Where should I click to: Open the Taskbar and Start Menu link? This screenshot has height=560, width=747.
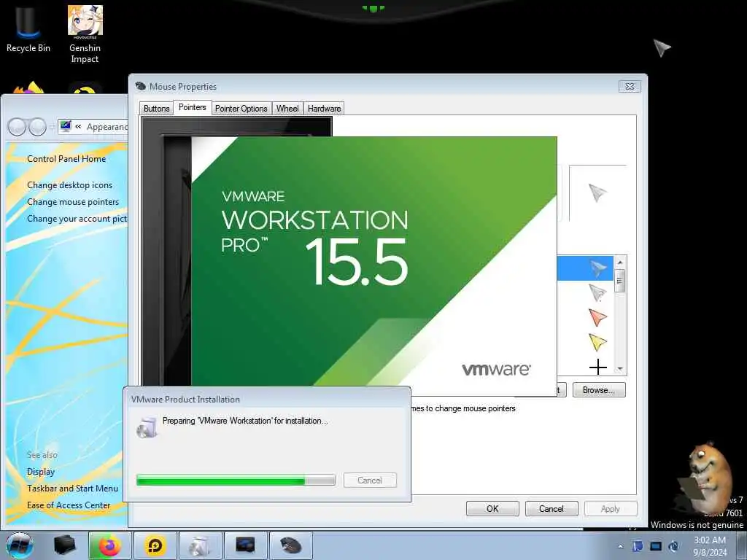pyautogui.click(x=72, y=488)
